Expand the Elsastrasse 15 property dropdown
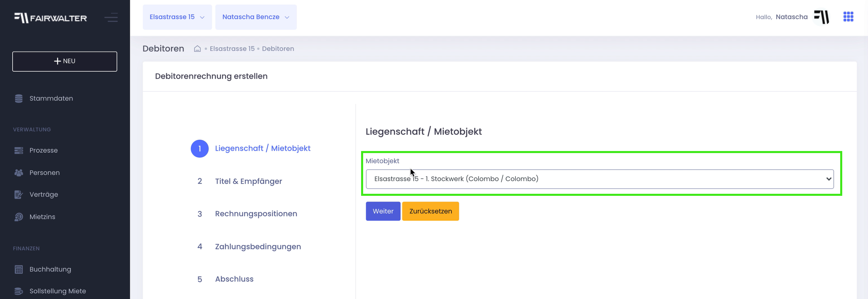Viewport: 868px width, 299px height. pos(177,17)
